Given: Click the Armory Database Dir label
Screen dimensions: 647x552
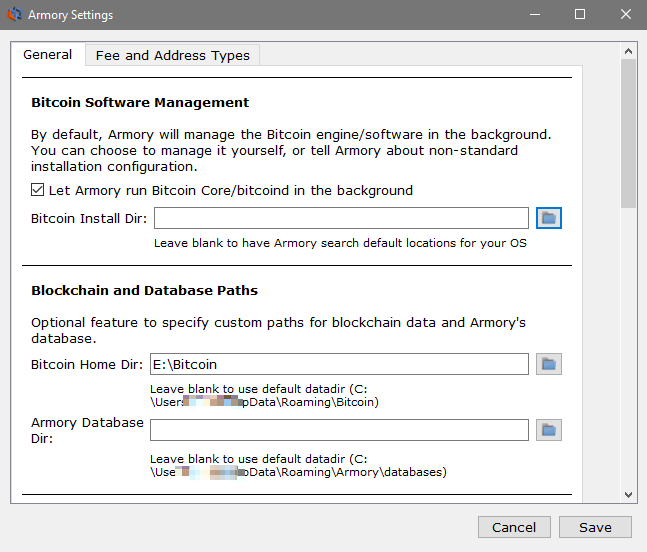Looking at the screenshot, I should coord(87,430).
